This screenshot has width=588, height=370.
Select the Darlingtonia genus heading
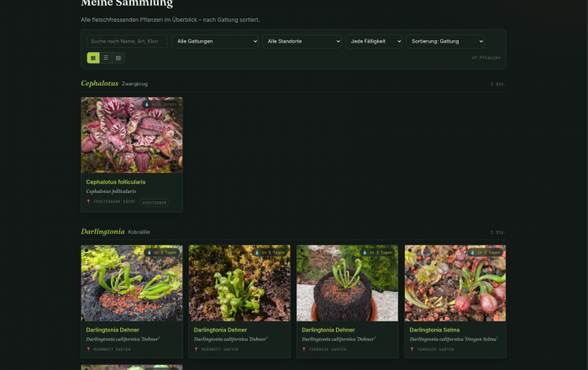pos(102,232)
